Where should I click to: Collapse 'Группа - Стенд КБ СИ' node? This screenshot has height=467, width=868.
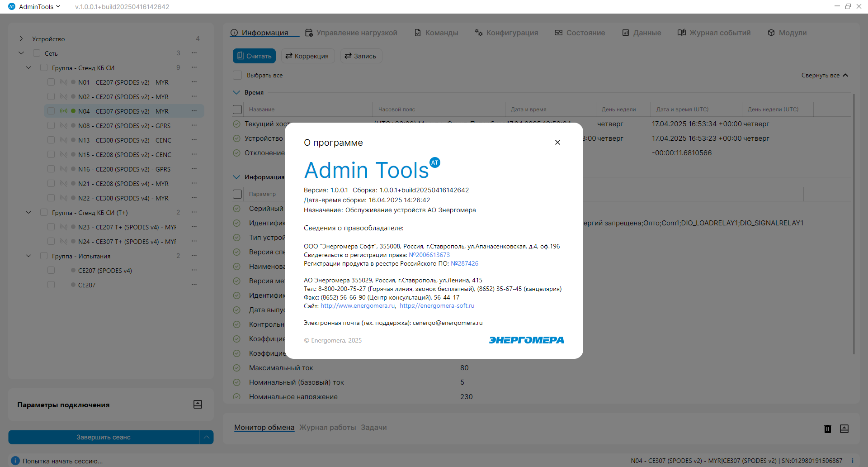pyautogui.click(x=28, y=67)
